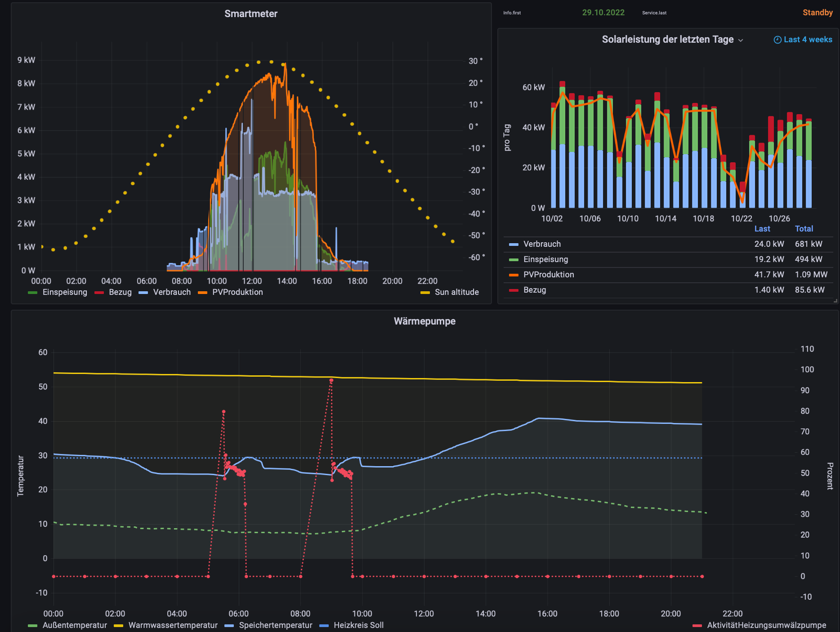Click the red AktivitätHeizungsumwälzpumpe legend color marker
This screenshot has width=840, height=632.
[697, 625]
